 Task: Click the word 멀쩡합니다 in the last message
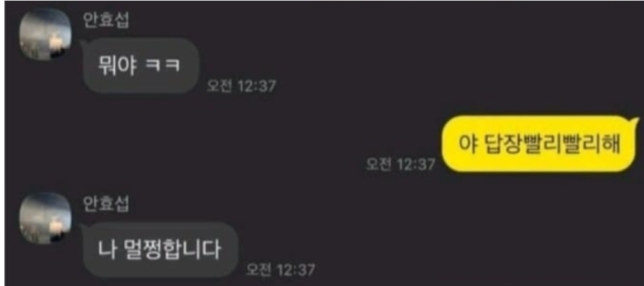(x=172, y=250)
